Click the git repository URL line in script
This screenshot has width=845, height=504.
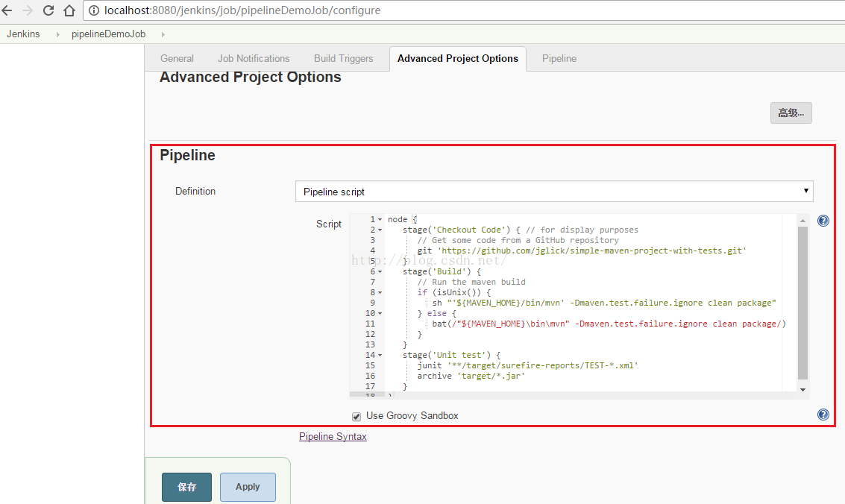click(x=582, y=251)
